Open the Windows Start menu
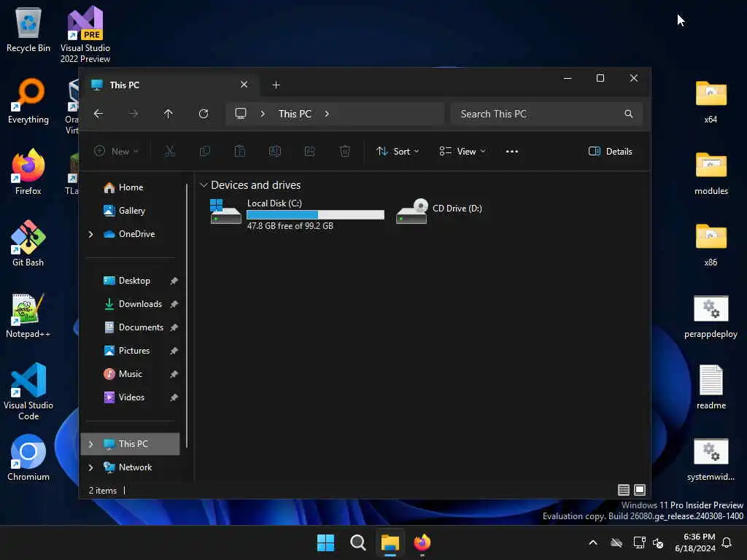Screen dimensions: 747x560 pyautogui.click(x=326, y=542)
